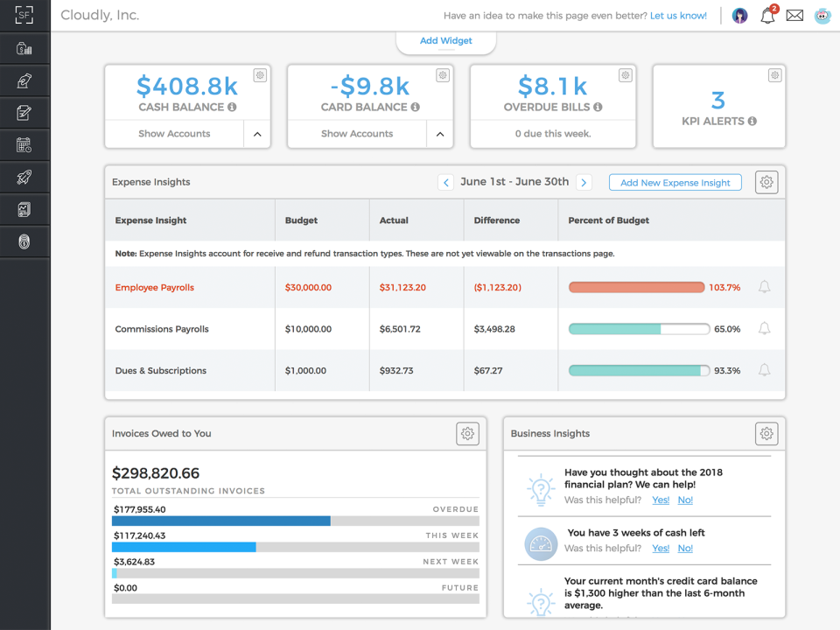This screenshot has height=630, width=840.
Task: Click the dollar chart icon in sidebar
Action: 24,49
